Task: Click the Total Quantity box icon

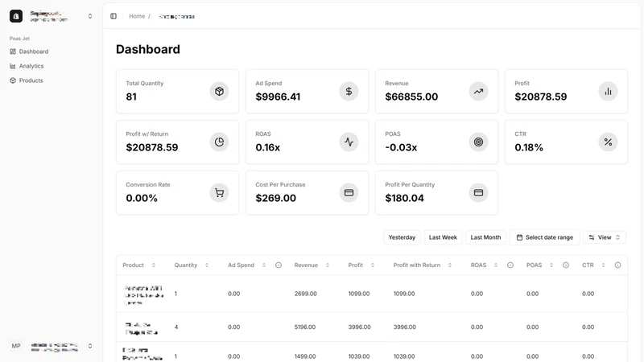Action: pyautogui.click(x=219, y=91)
